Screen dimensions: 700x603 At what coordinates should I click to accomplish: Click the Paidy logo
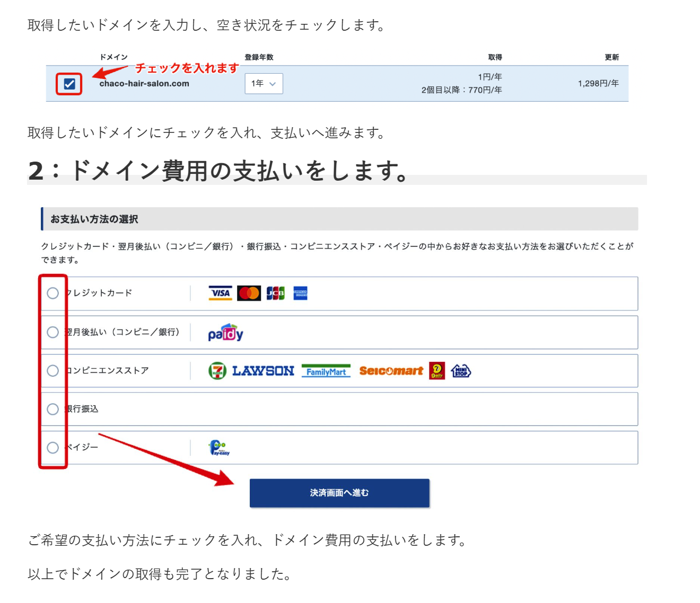(225, 332)
